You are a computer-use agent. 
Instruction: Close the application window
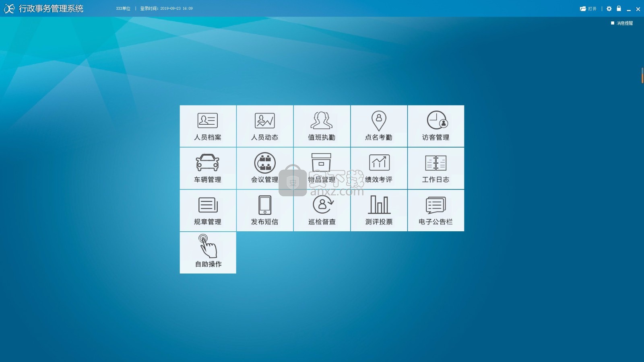click(638, 9)
